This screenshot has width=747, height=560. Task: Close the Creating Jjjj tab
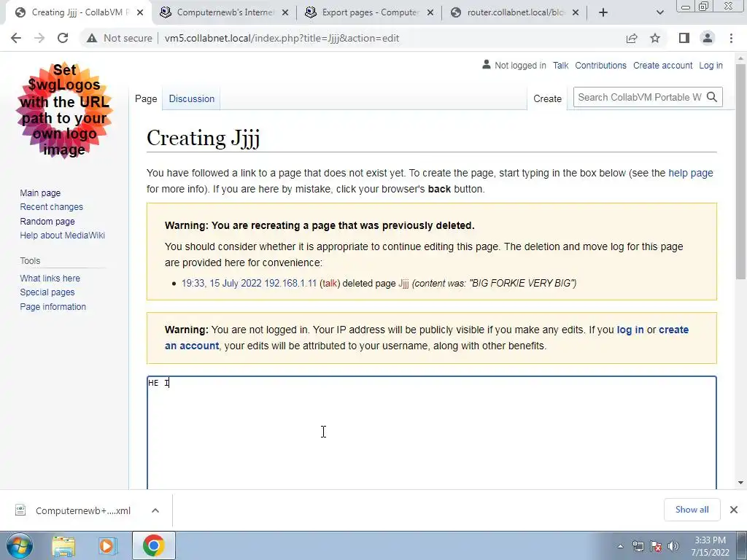(140, 13)
